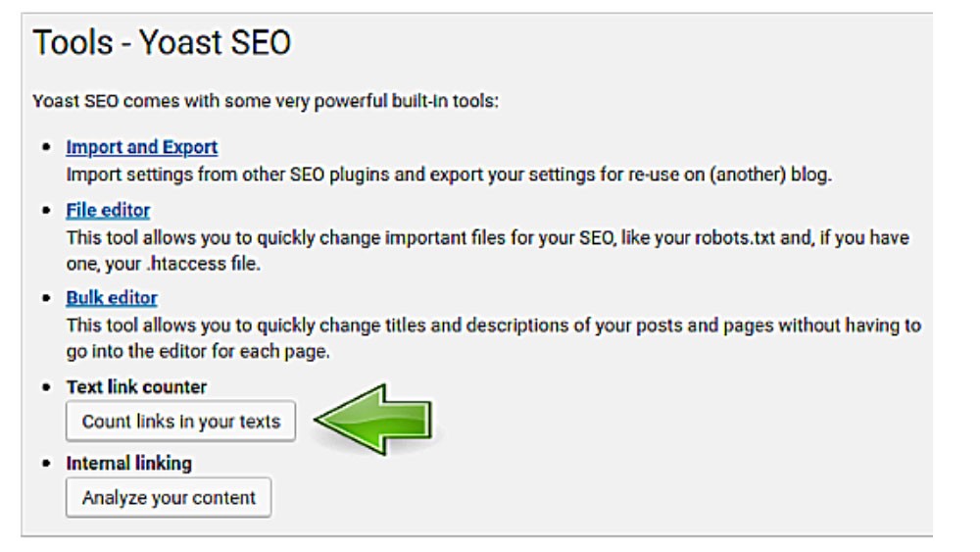Screen dimensions: 980x552
Task: Click the Tools - Yoast SEO heading
Action: point(163,44)
